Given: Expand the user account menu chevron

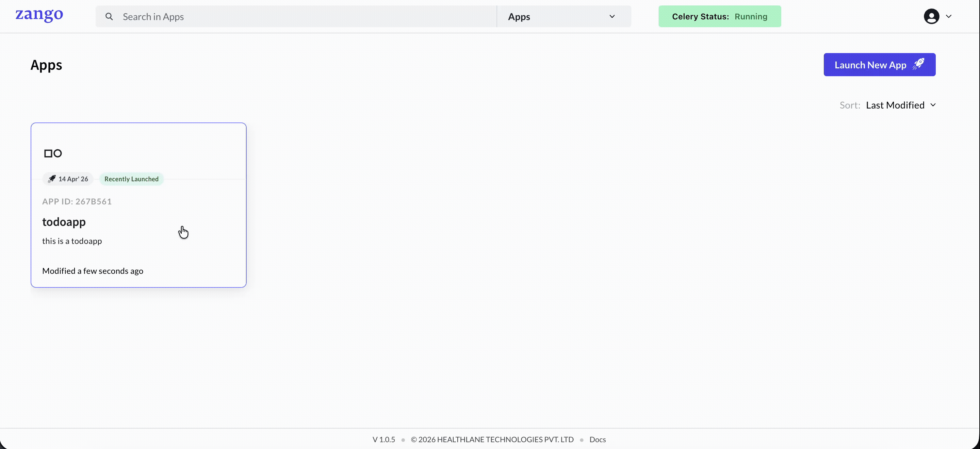Looking at the screenshot, I should click(949, 16).
